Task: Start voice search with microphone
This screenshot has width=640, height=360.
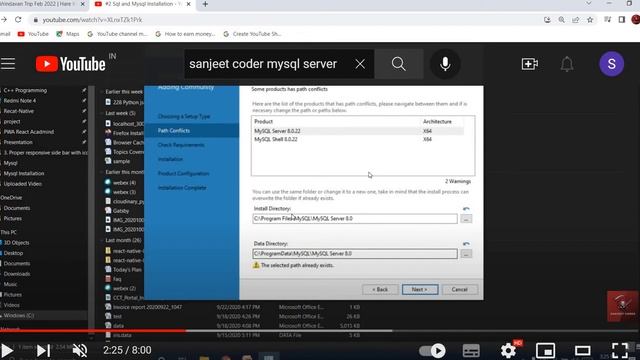Action: (x=445, y=64)
